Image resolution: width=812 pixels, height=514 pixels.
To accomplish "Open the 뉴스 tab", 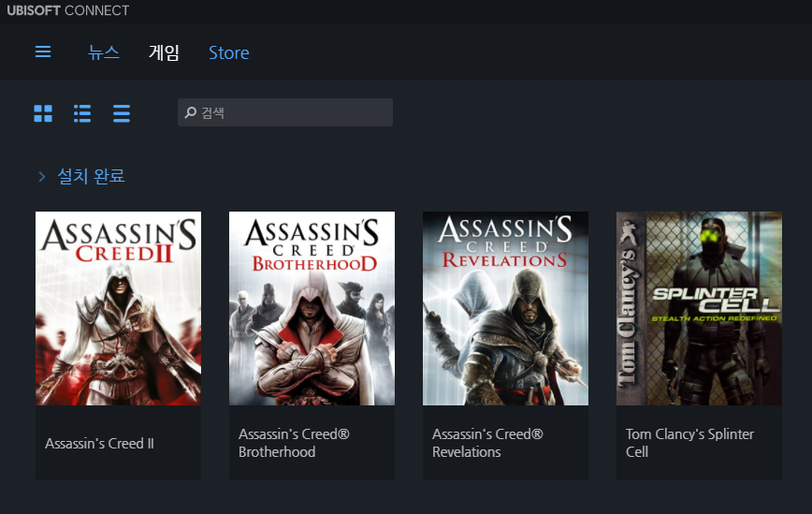I will point(104,52).
